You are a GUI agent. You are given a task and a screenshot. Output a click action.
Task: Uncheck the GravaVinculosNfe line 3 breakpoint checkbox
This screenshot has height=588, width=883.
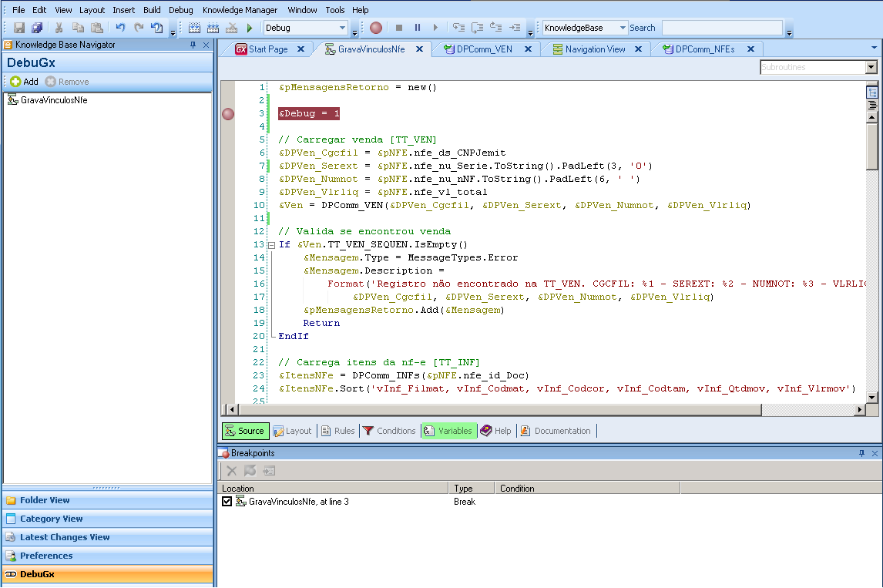(227, 501)
